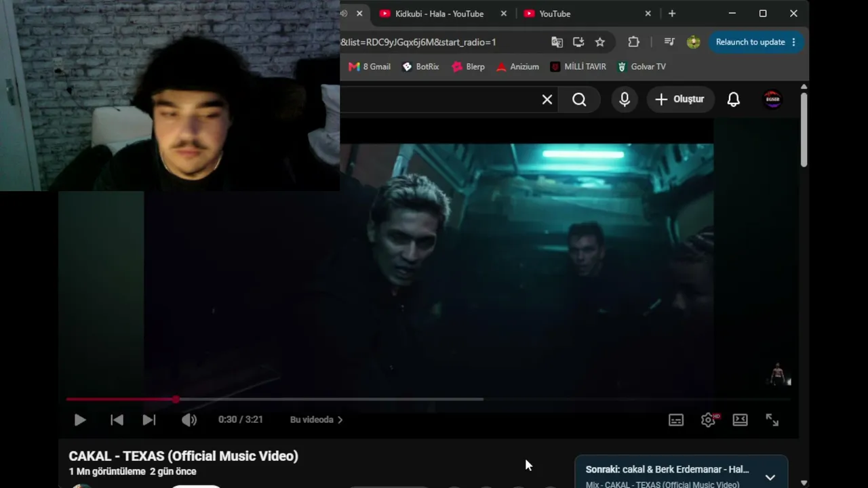Open the Anizium bookmark
Viewport: 868px width, 488px height.
coord(517,66)
